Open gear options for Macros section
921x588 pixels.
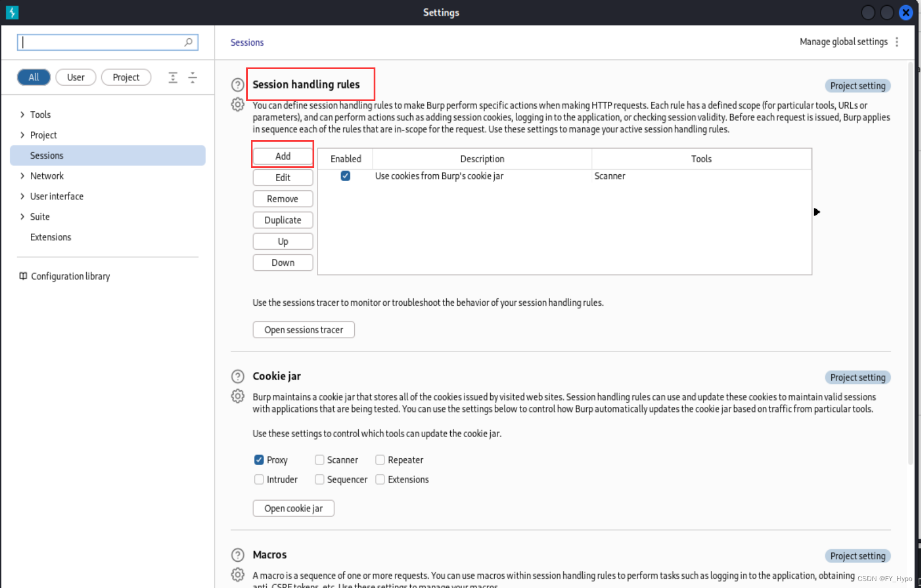[x=238, y=574]
